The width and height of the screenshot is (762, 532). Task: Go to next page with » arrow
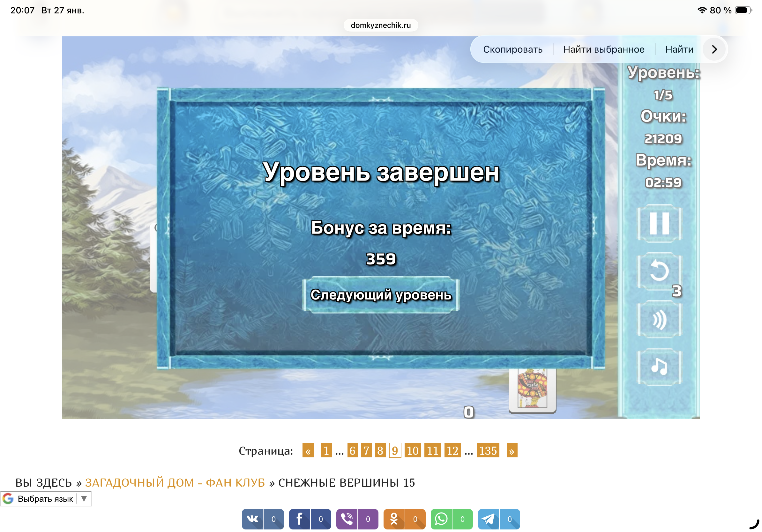coord(512,451)
